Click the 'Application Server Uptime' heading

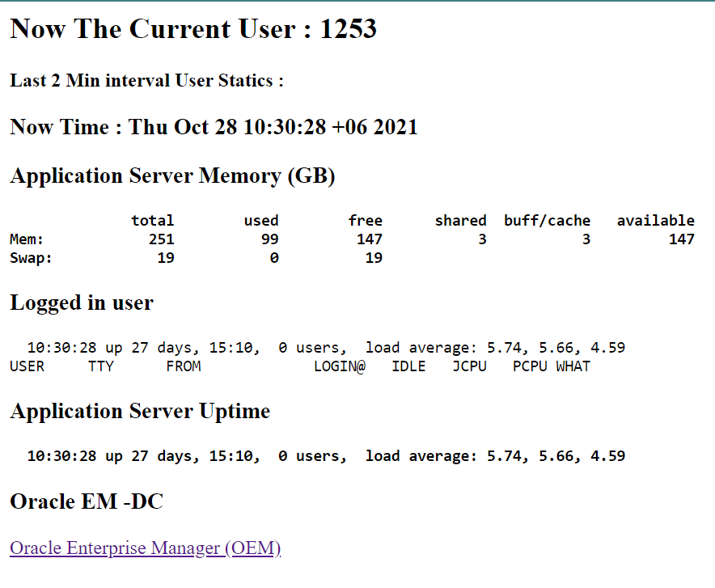click(140, 411)
